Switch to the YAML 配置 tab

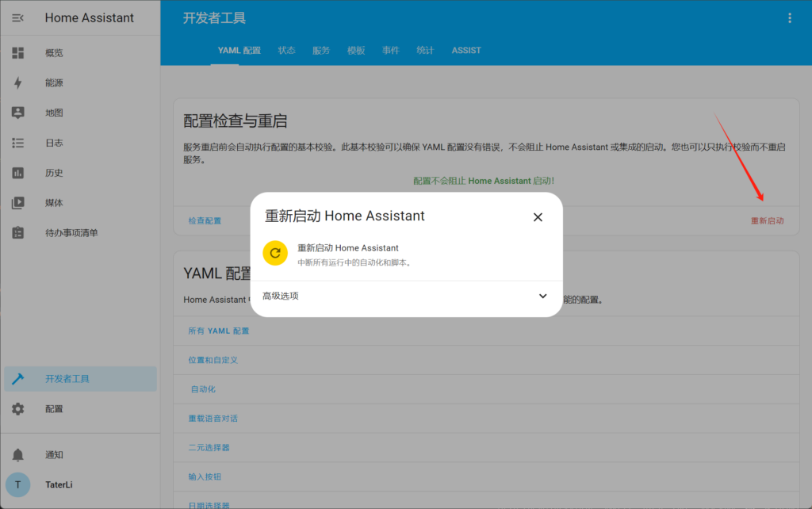tap(239, 50)
